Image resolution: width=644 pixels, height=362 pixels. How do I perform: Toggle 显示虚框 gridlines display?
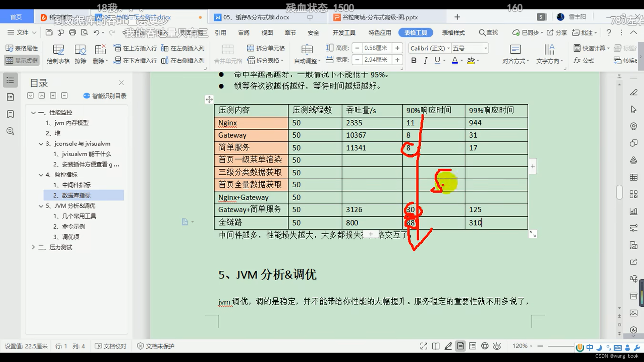(22, 60)
